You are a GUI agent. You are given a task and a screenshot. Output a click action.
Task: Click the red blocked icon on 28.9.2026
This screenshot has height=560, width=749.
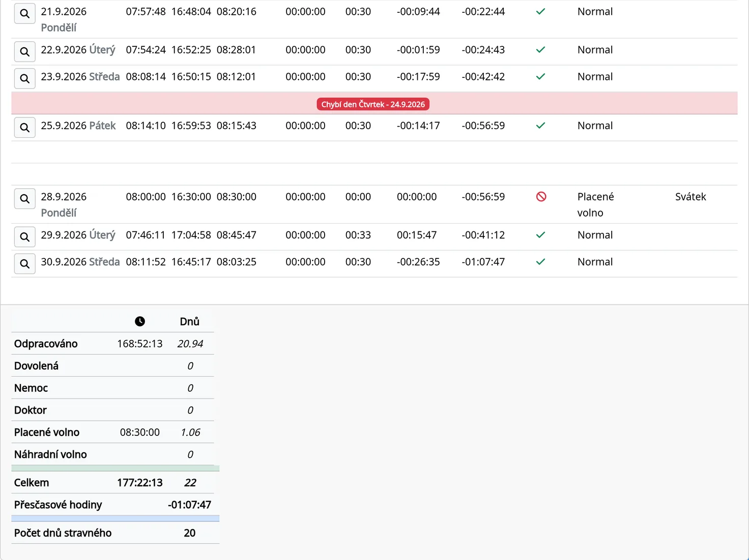(541, 197)
